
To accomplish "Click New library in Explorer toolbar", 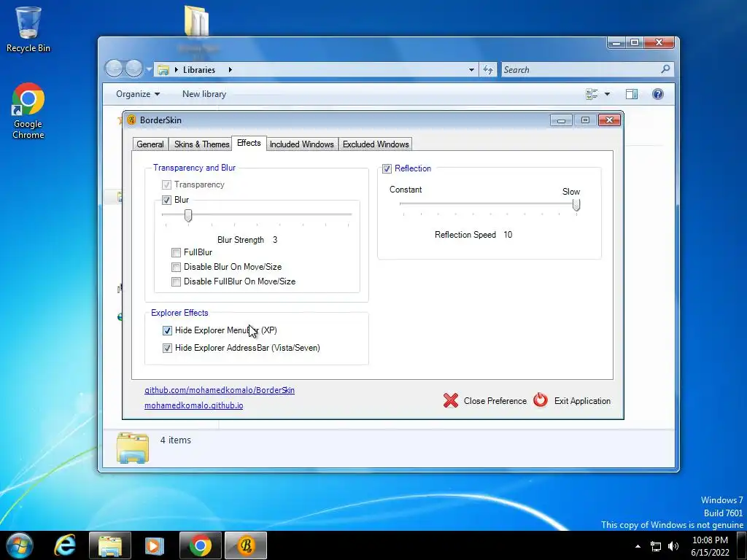I will click(x=204, y=94).
